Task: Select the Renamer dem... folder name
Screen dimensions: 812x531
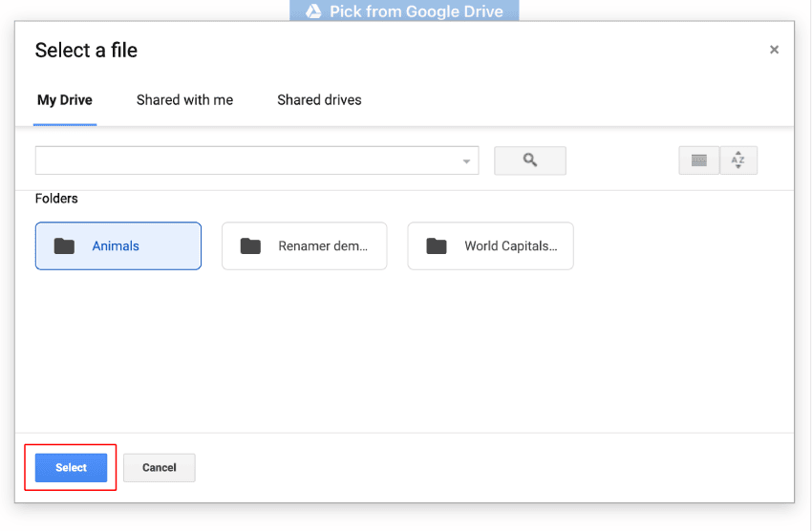Action: [323, 246]
